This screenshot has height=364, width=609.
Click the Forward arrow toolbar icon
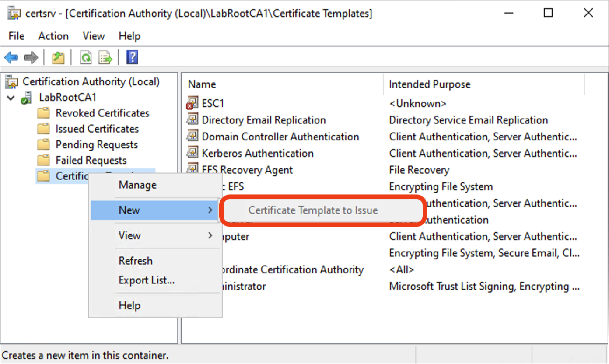point(31,57)
